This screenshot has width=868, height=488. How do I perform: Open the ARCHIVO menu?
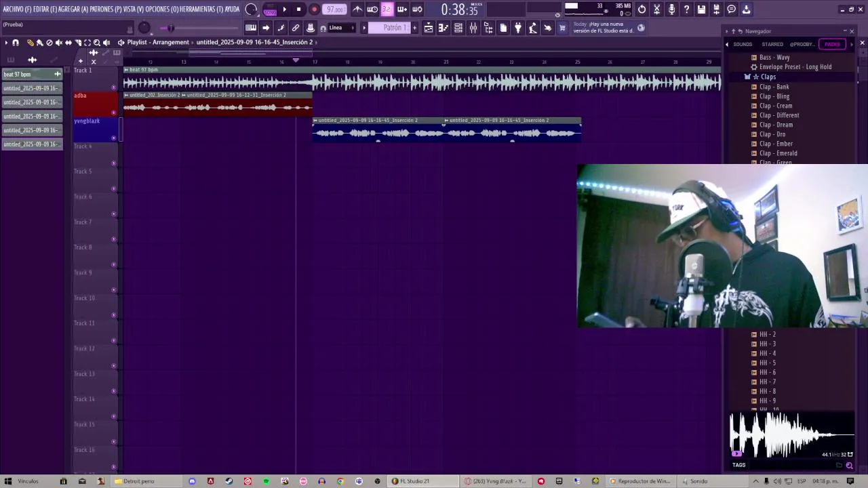coord(17,9)
